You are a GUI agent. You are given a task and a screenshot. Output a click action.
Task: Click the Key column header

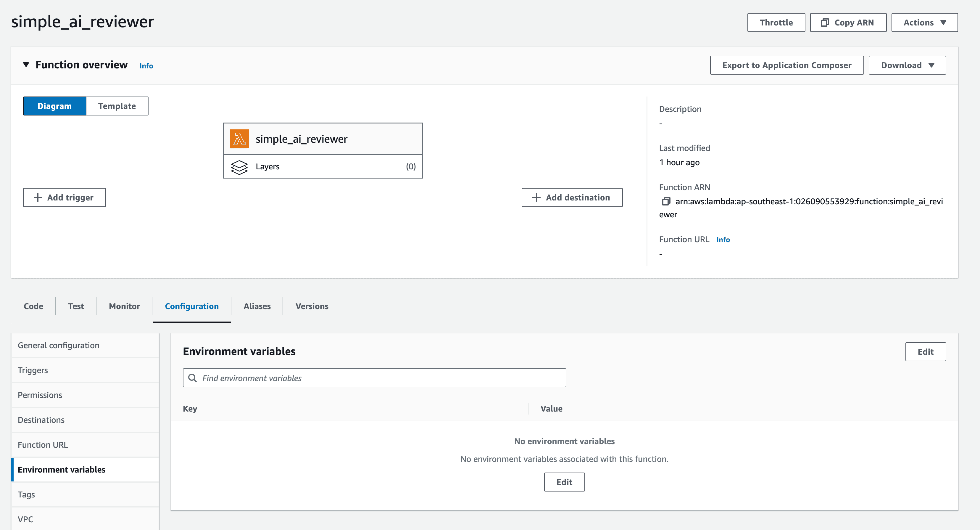tap(190, 409)
